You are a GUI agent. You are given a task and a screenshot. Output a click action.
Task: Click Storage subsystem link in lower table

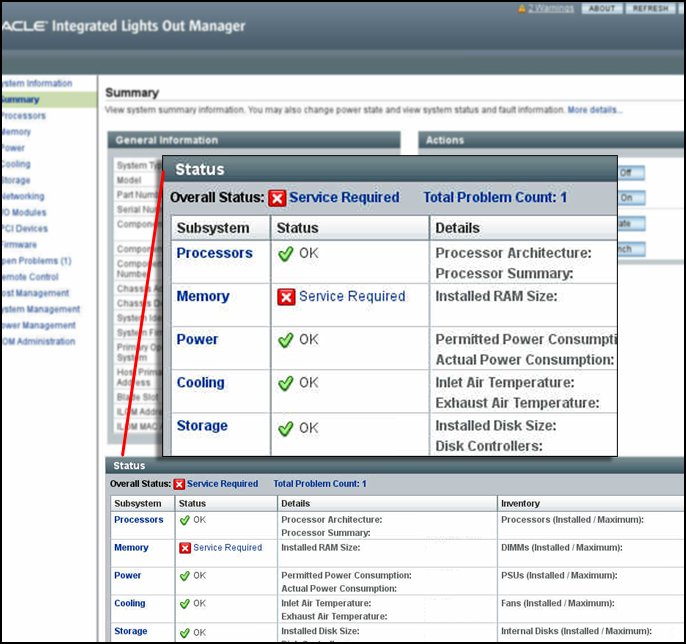(130, 631)
